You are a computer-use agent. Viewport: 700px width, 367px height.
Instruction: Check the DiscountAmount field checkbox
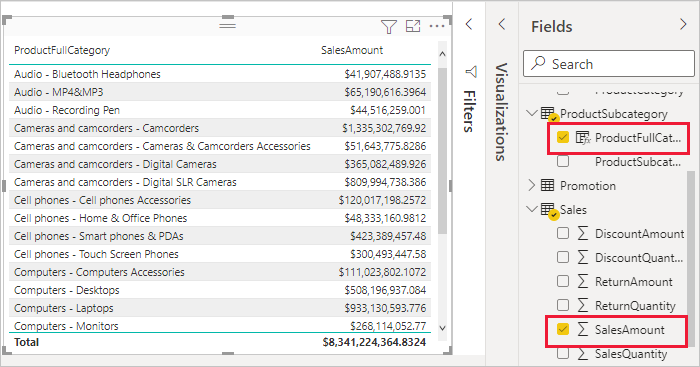563,233
